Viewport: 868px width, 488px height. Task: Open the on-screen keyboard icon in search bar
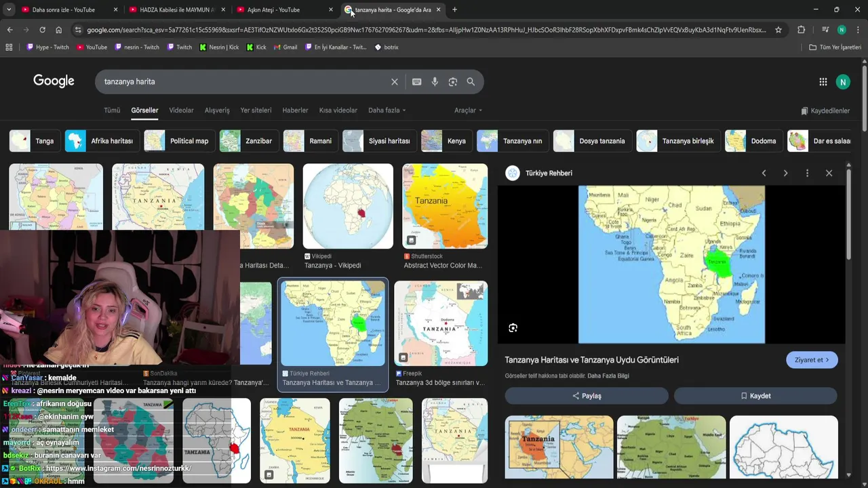tap(416, 81)
